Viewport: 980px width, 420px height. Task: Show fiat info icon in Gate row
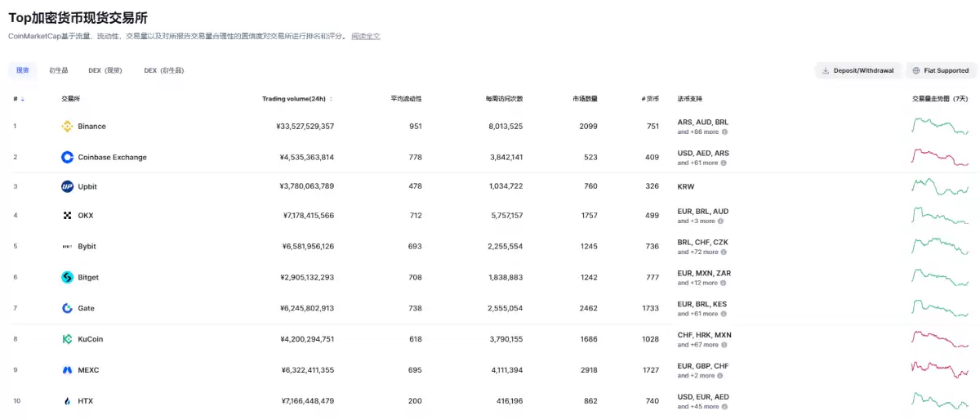coord(724,314)
